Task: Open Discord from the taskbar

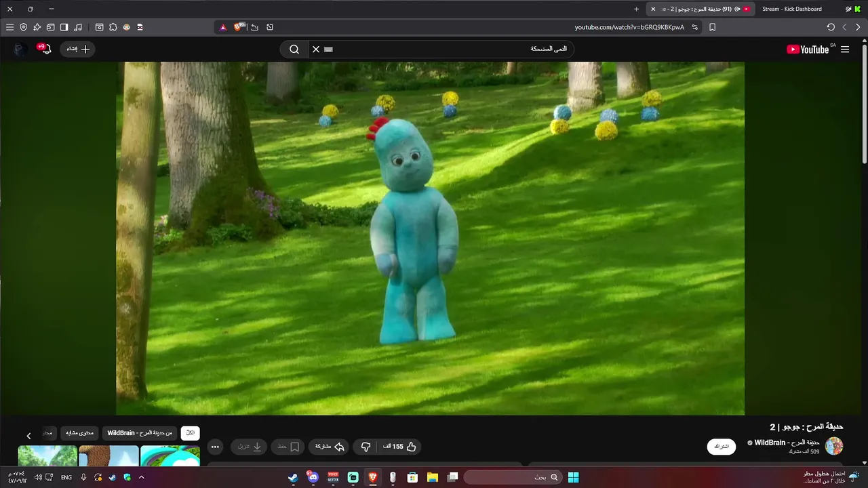Action: click(x=313, y=477)
